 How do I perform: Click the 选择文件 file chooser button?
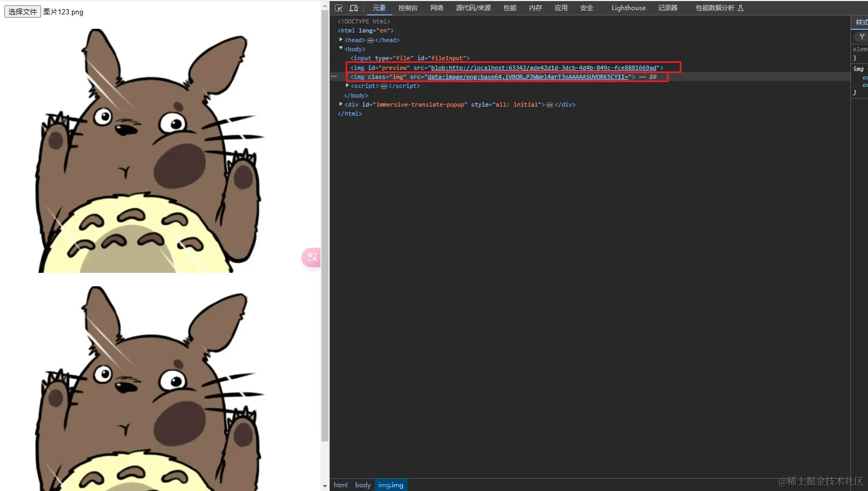pyautogui.click(x=22, y=12)
